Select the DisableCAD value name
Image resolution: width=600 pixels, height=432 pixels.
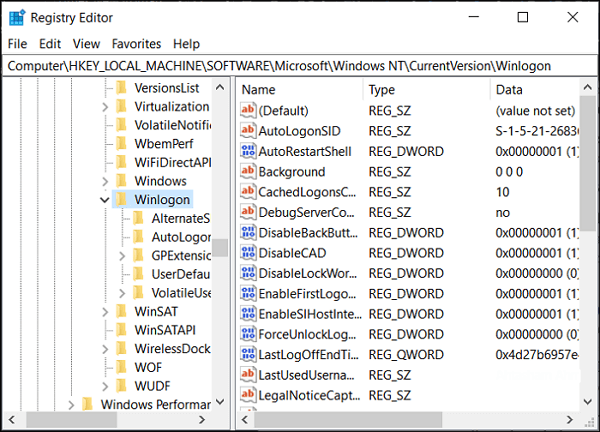(x=292, y=253)
